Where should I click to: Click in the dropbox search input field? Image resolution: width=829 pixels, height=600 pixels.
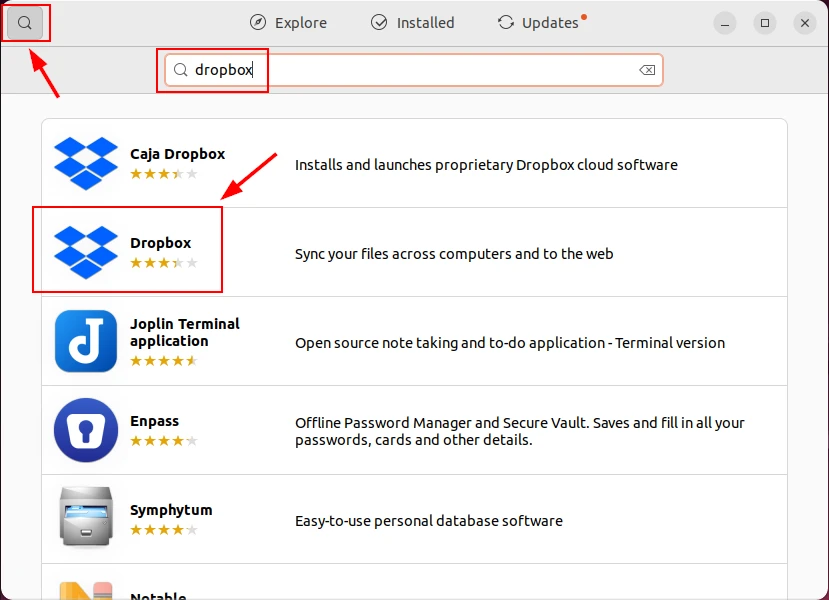(420, 70)
